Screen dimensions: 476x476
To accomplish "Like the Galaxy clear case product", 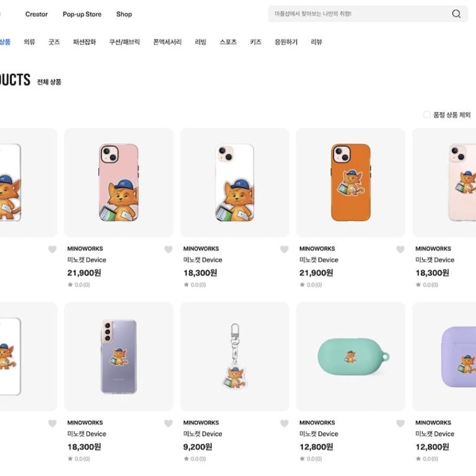I will pos(169,424).
